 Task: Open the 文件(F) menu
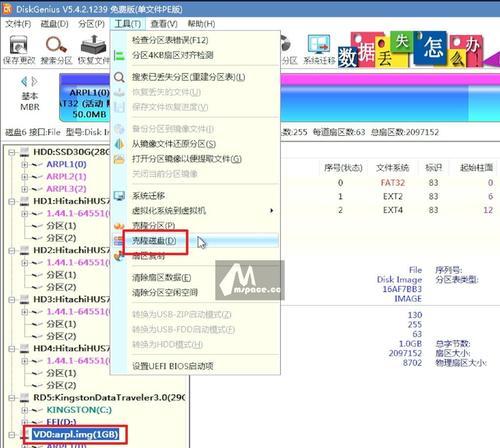[18, 24]
